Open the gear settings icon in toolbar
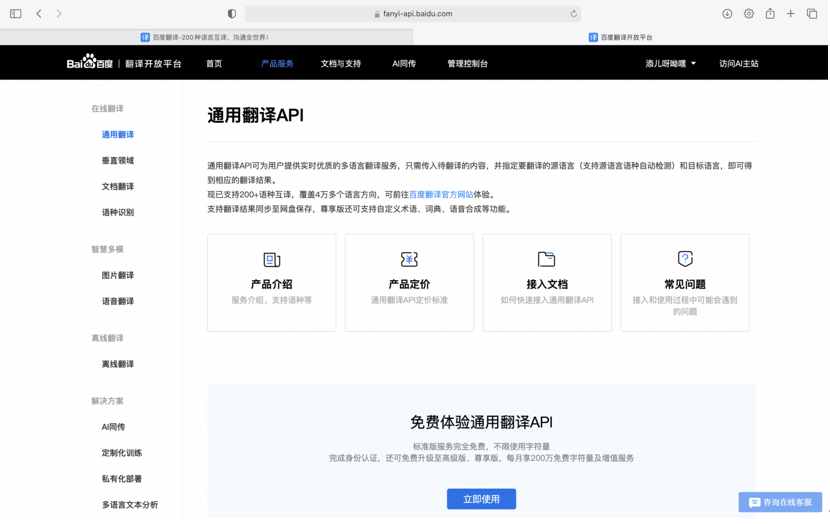This screenshot has height=524, width=830. [x=748, y=14]
